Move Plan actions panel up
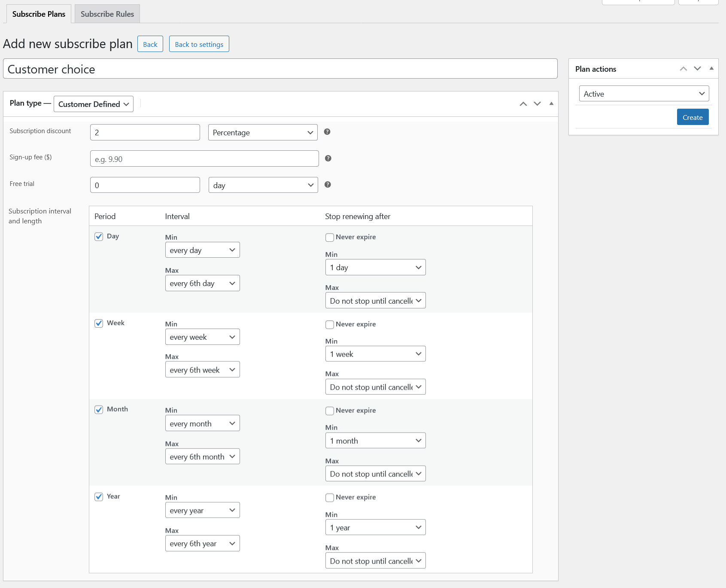This screenshot has height=588, width=726. [x=683, y=69]
